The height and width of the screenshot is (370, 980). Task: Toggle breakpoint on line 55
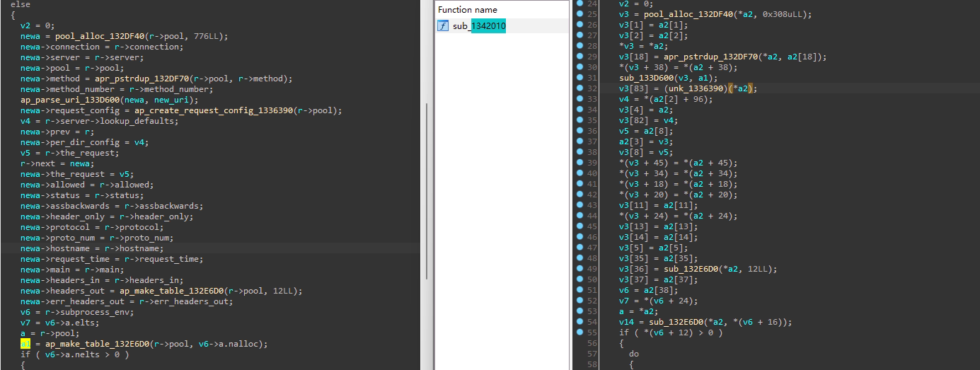pos(580,333)
